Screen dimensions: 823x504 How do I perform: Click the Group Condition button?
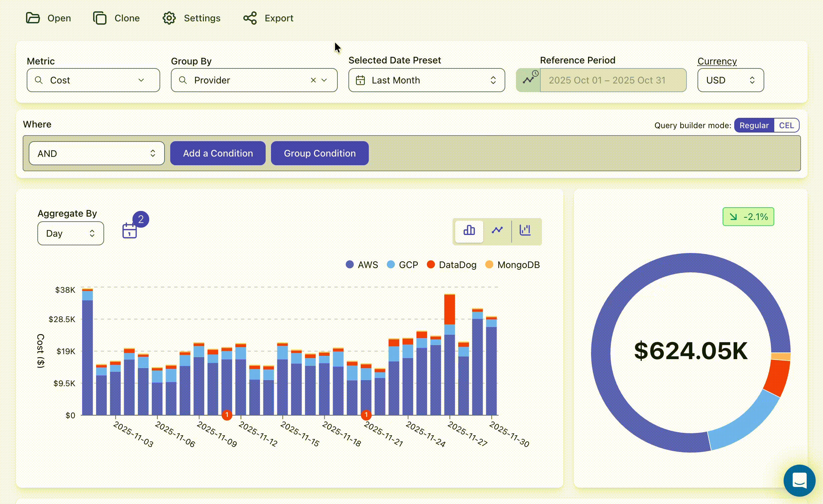(319, 153)
